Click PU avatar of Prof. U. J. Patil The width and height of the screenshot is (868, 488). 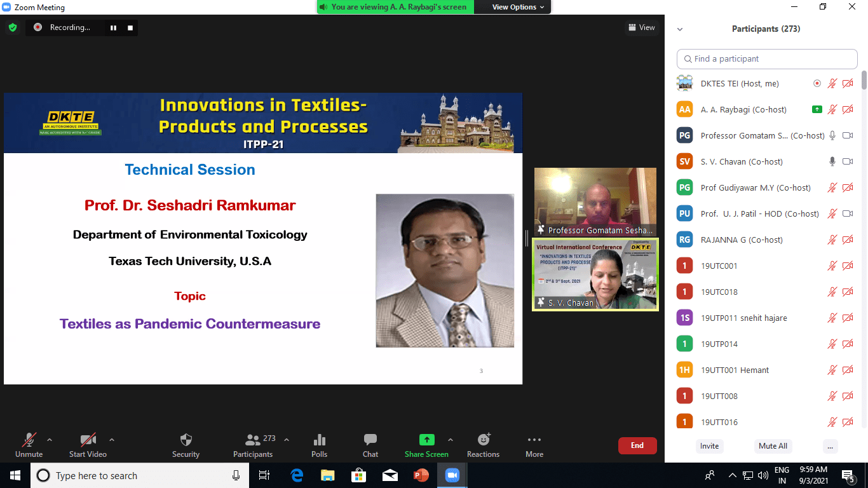coord(684,213)
